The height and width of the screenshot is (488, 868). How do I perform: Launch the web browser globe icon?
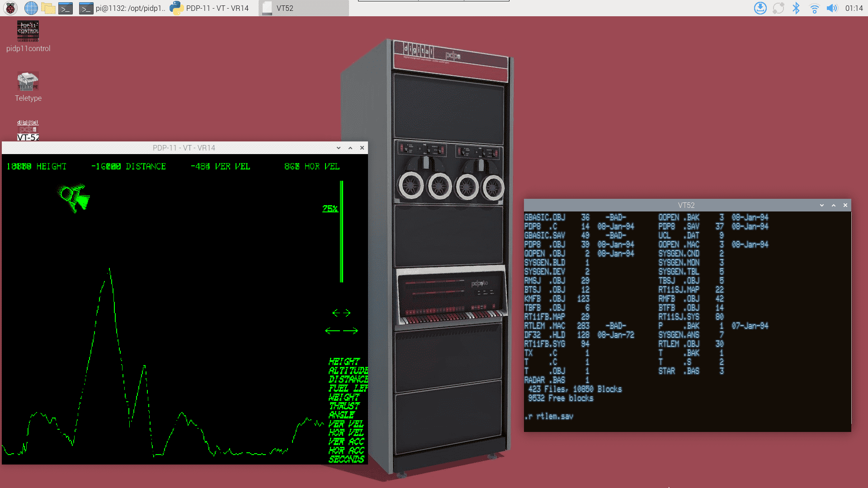[31, 8]
